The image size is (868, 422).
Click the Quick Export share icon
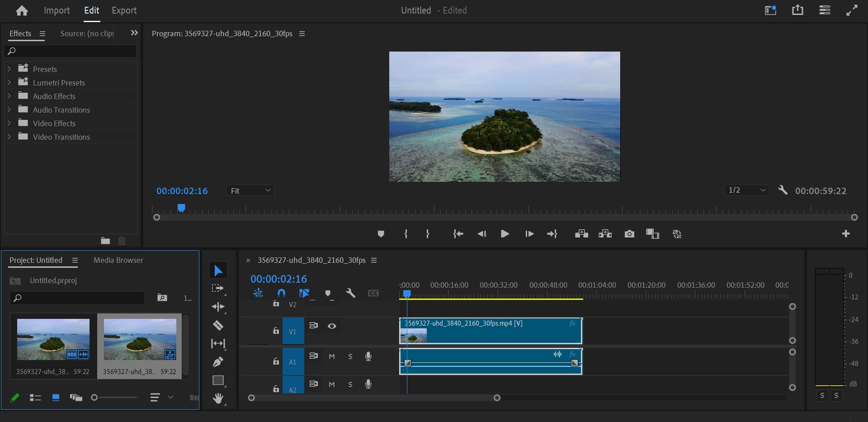click(x=797, y=10)
